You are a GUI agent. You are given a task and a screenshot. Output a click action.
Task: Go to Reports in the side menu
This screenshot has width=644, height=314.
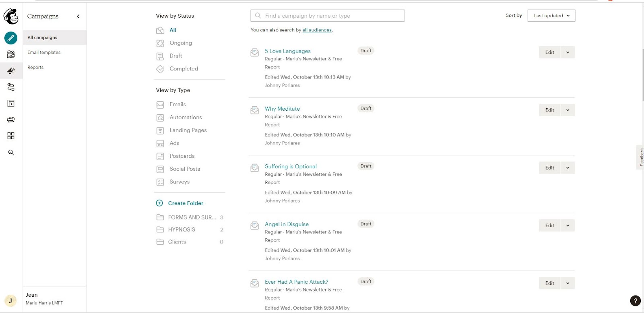[x=35, y=67]
